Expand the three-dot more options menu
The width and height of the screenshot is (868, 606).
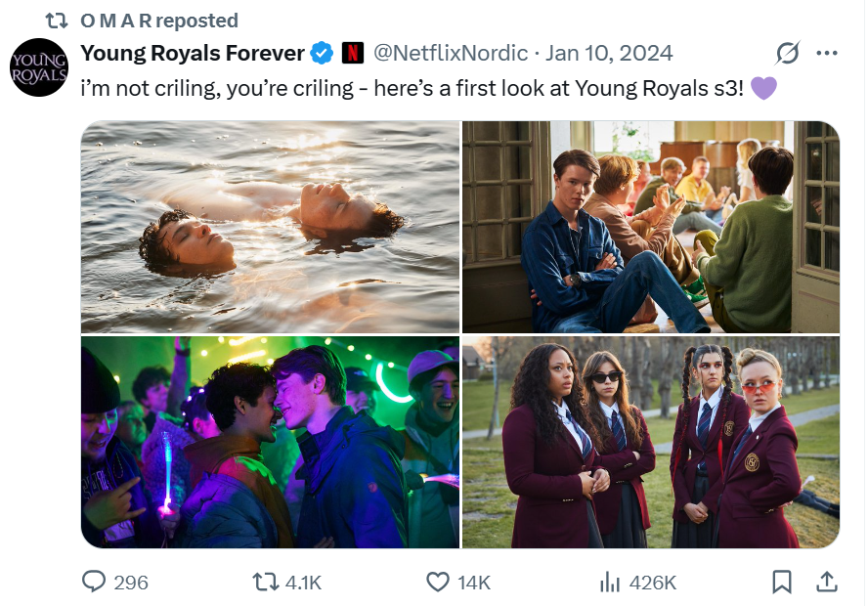pyautogui.click(x=827, y=53)
